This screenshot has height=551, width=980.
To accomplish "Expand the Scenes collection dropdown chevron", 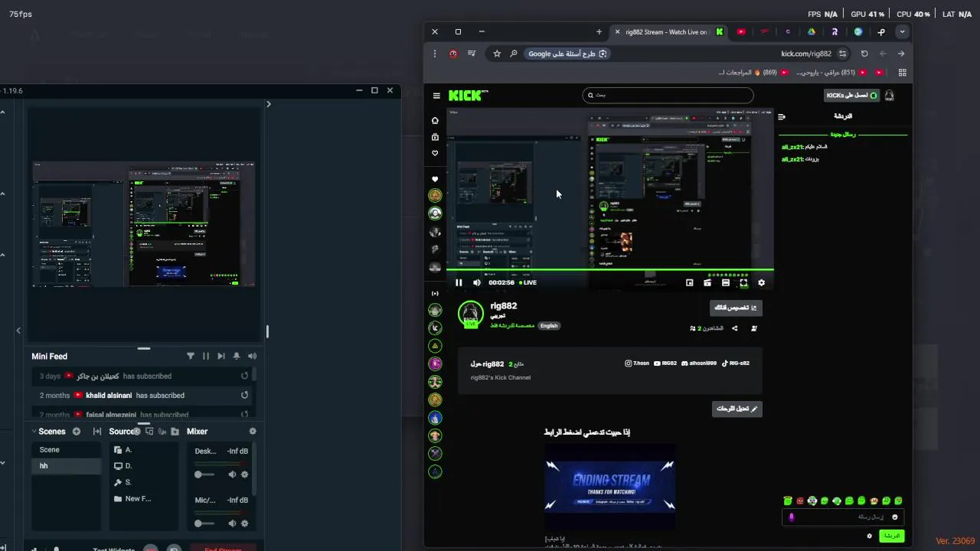I will (x=34, y=432).
